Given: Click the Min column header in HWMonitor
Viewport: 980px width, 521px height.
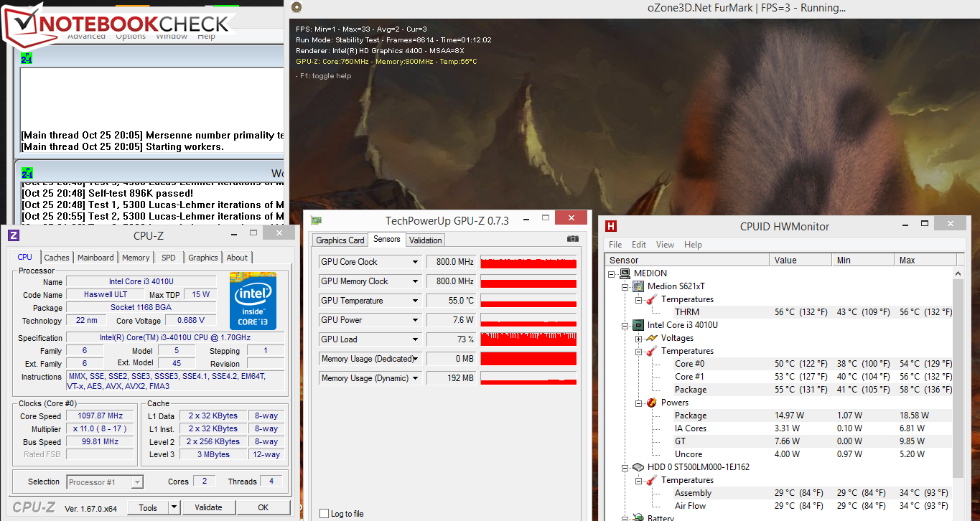Looking at the screenshot, I should pos(863,260).
